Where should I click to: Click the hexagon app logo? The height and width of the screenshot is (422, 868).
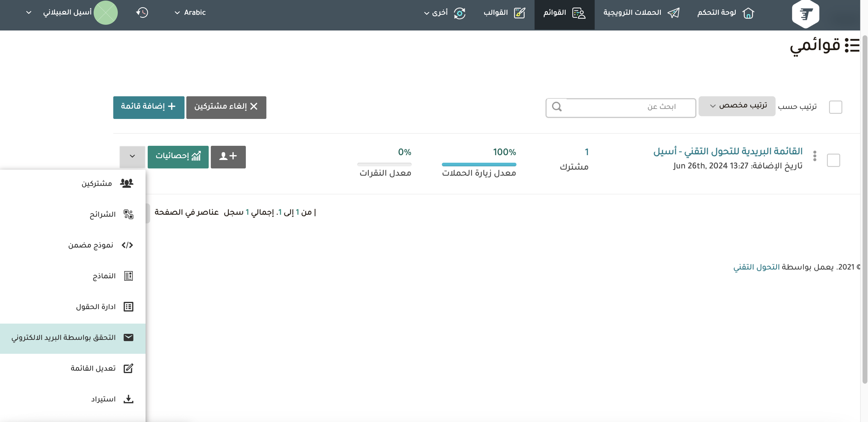click(805, 14)
